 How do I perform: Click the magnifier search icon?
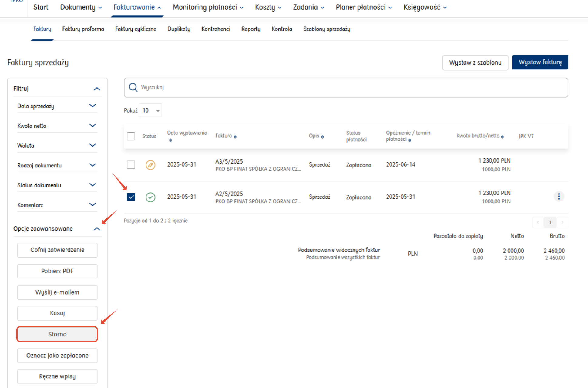point(133,87)
